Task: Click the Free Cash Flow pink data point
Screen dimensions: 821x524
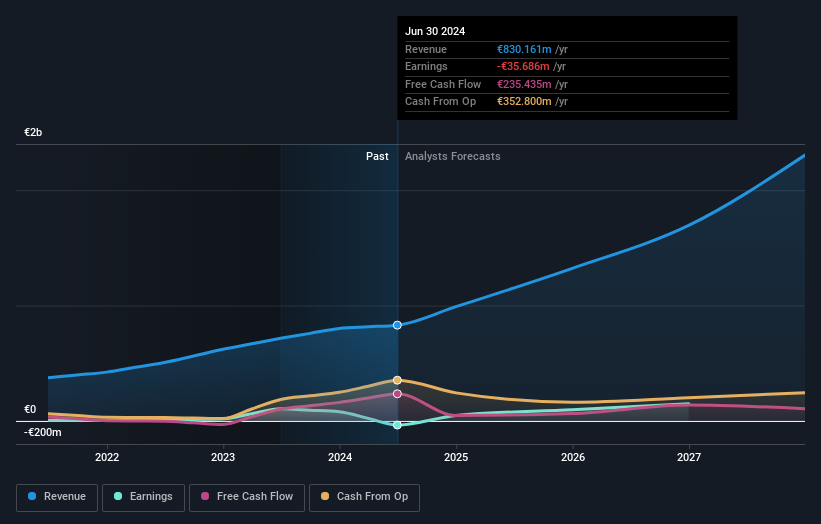Action: tap(397, 394)
